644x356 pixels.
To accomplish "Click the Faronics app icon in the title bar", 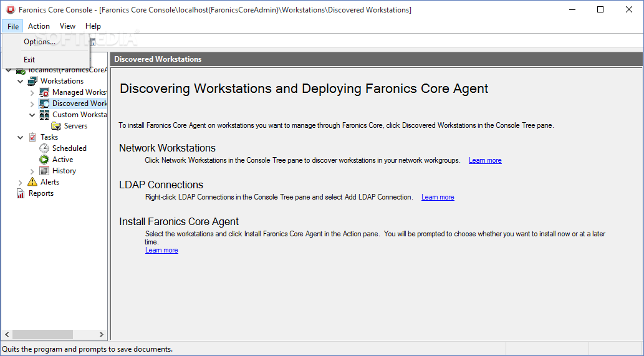I will pyautogui.click(x=10, y=10).
